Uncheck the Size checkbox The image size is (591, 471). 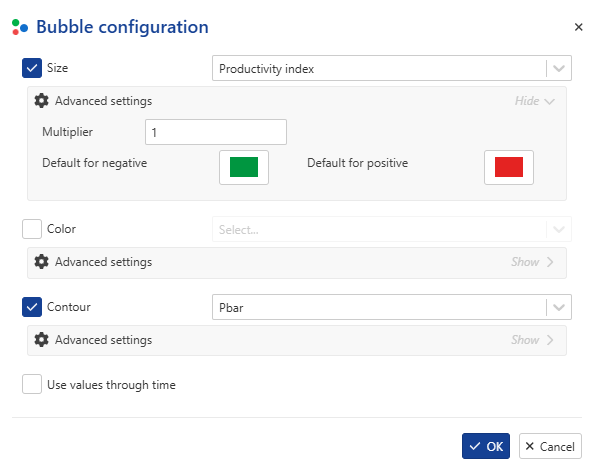[32, 68]
